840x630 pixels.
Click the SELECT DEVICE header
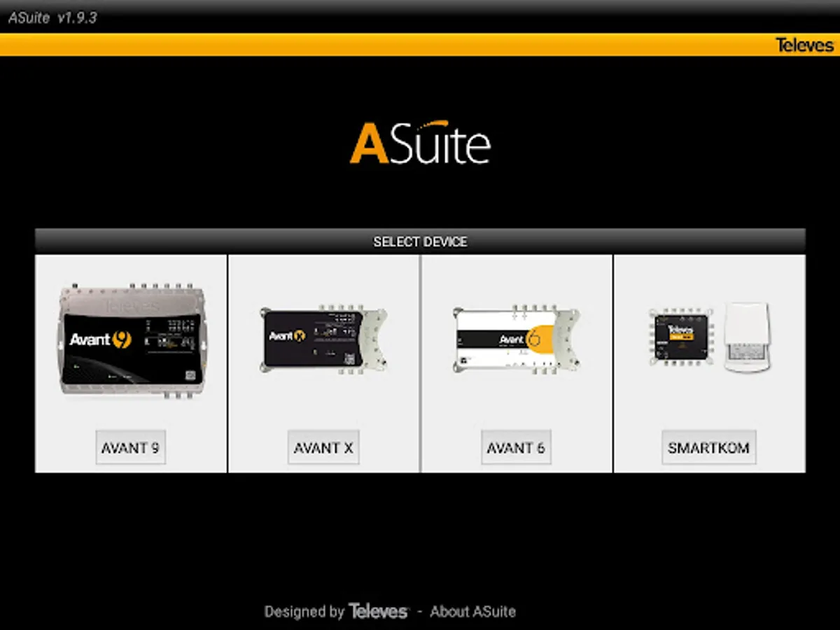420,241
